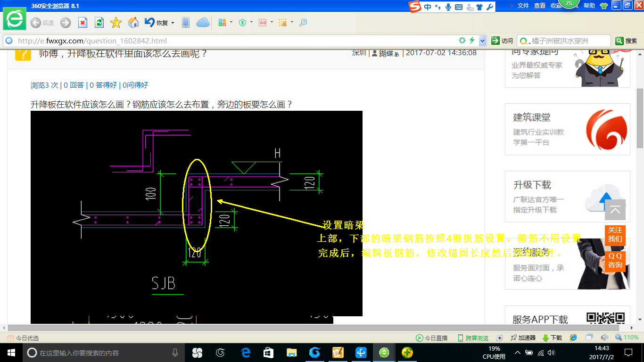Toggle browser sound speaker icon in status bar
644x362 pixels.
point(604,337)
